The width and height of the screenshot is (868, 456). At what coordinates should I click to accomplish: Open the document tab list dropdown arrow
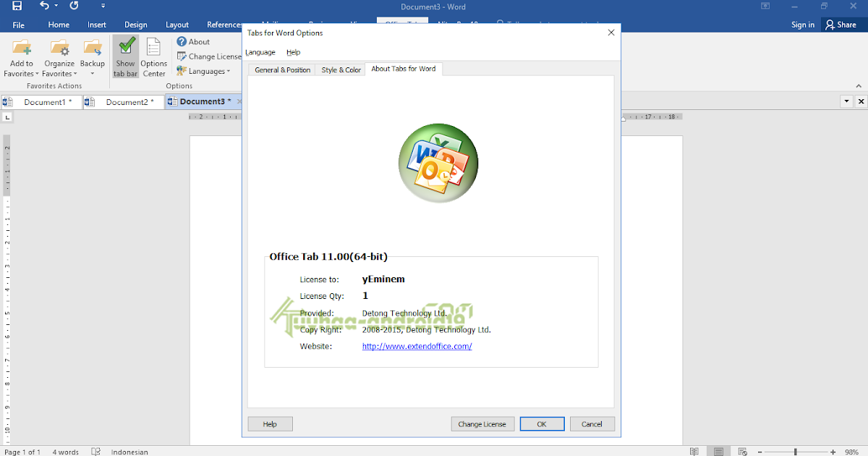click(x=847, y=101)
